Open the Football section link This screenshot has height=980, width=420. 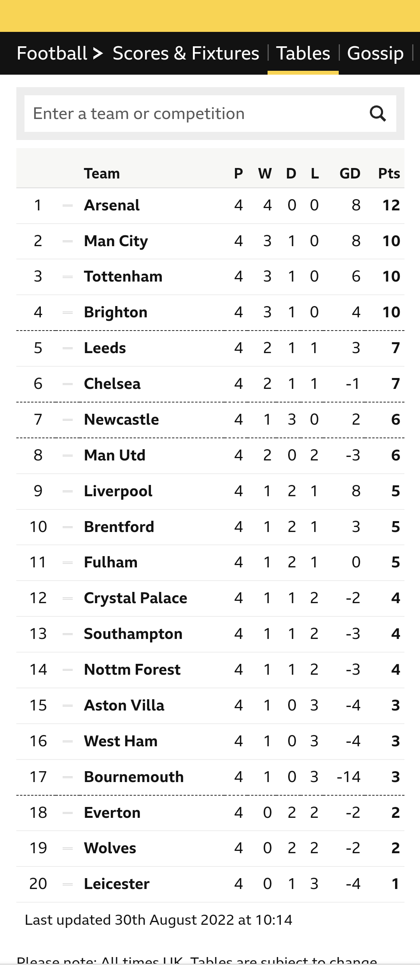pyautogui.click(x=52, y=53)
